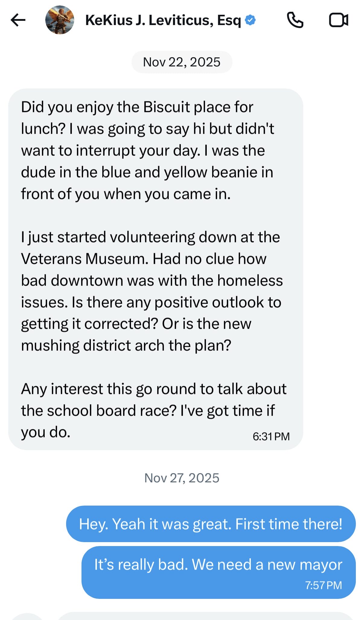The width and height of the screenshot is (364, 620).
Task: Go back using the left arrow
Action: 18,20
